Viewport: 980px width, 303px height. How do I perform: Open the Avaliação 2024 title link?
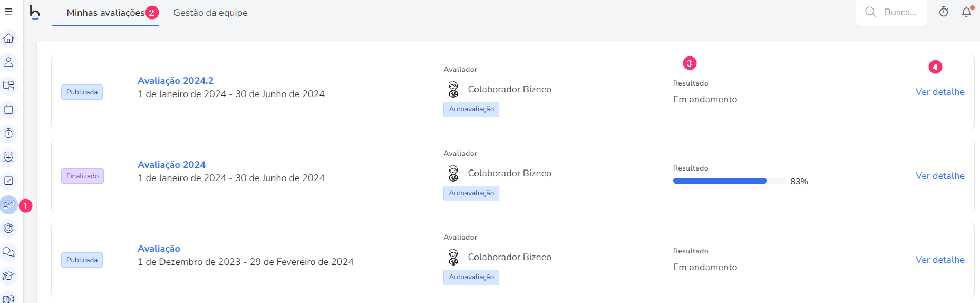coord(171,165)
